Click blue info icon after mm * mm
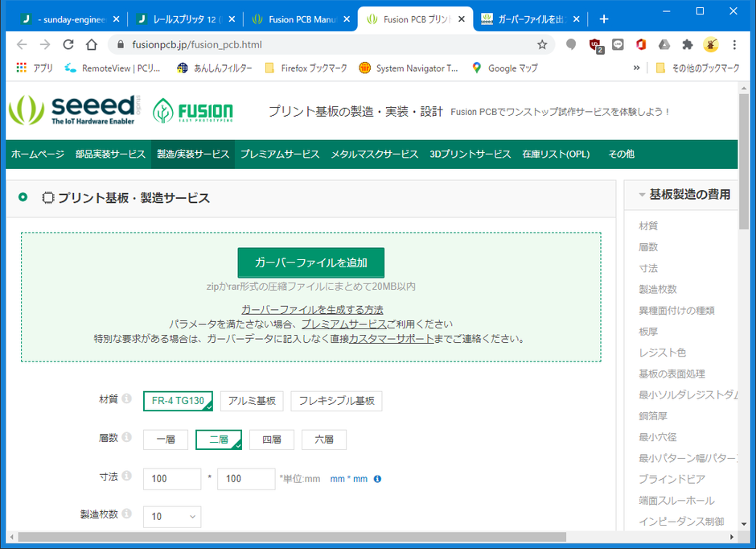Image resolution: width=756 pixels, height=549 pixels. click(377, 479)
